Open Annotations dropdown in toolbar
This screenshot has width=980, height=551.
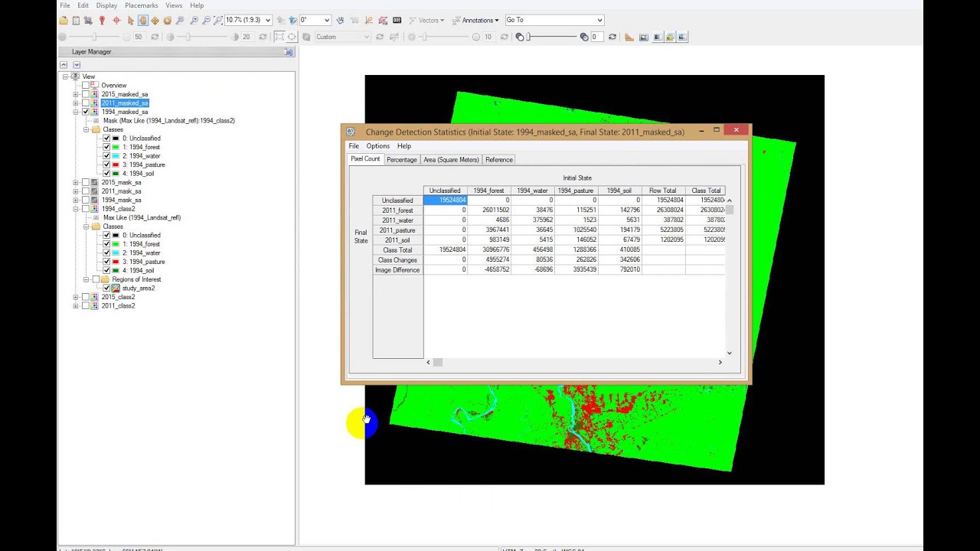click(475, 21)
